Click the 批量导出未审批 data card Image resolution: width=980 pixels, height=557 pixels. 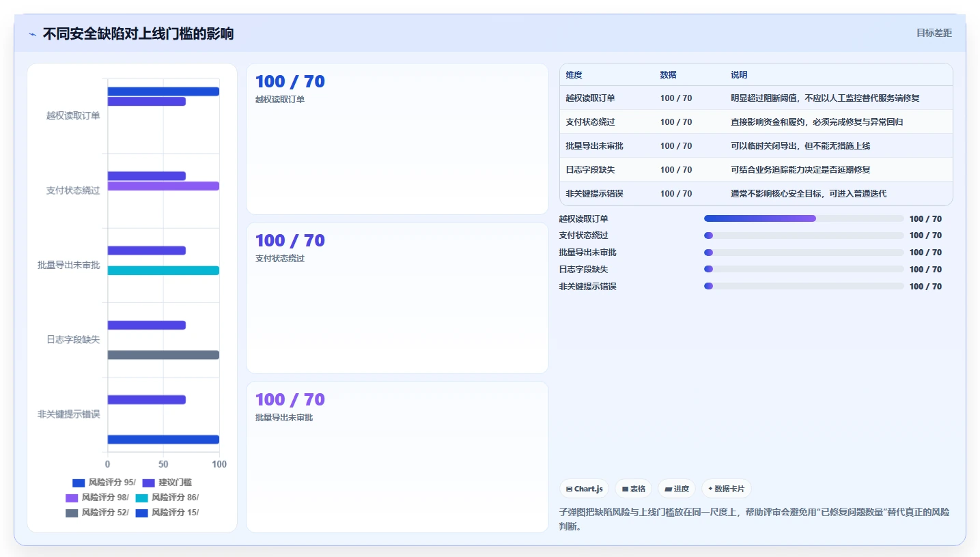pyautogui.click(x=397, y=457)
